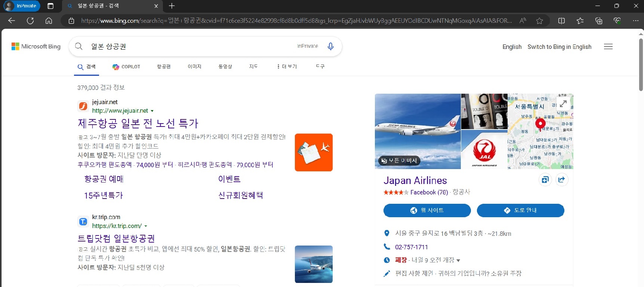Click the jejuair.net favicon
Viewport: 644px width, 287px height.
tap(83, 106)
